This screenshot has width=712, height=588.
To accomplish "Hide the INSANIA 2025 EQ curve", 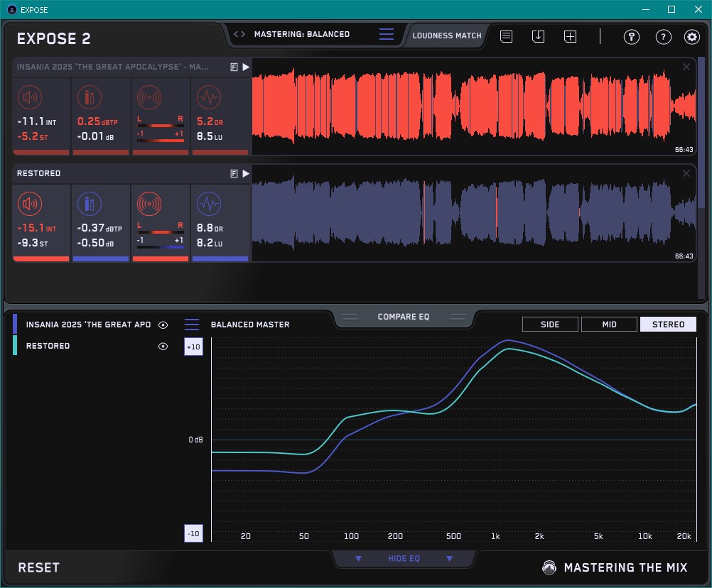I will coord(163,325).
